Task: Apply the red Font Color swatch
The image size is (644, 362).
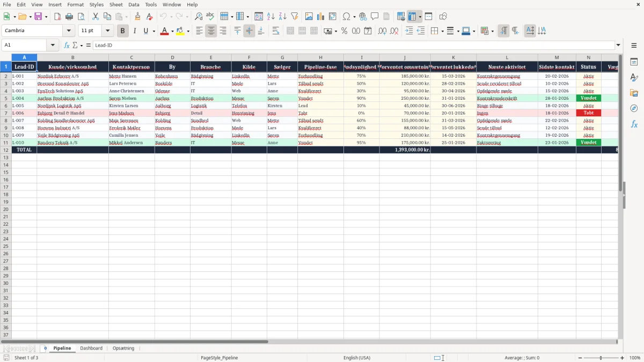Action: (165, 31)
